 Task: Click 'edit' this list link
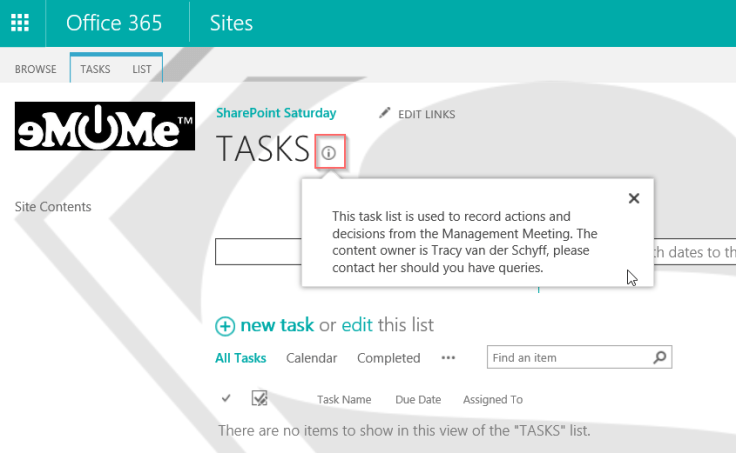pyautogui.click(x=357, y=325)
